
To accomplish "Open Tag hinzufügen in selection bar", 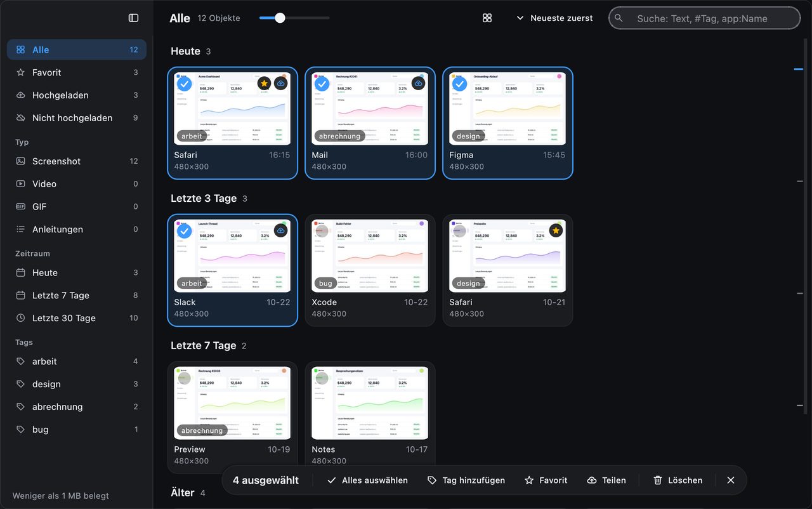I will [x=466, y=480].
